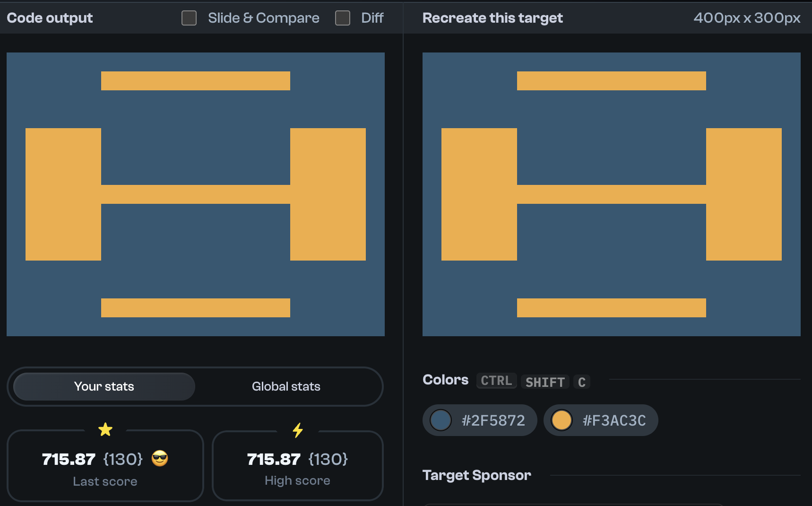Click the SHIFT key badge

(545, 382)
